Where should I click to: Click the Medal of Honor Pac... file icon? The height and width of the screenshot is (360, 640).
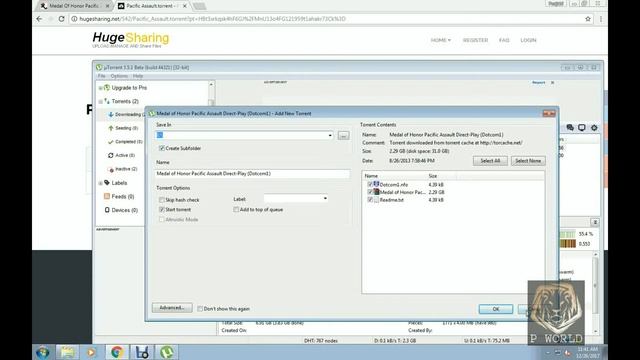[x=376, y=192]
